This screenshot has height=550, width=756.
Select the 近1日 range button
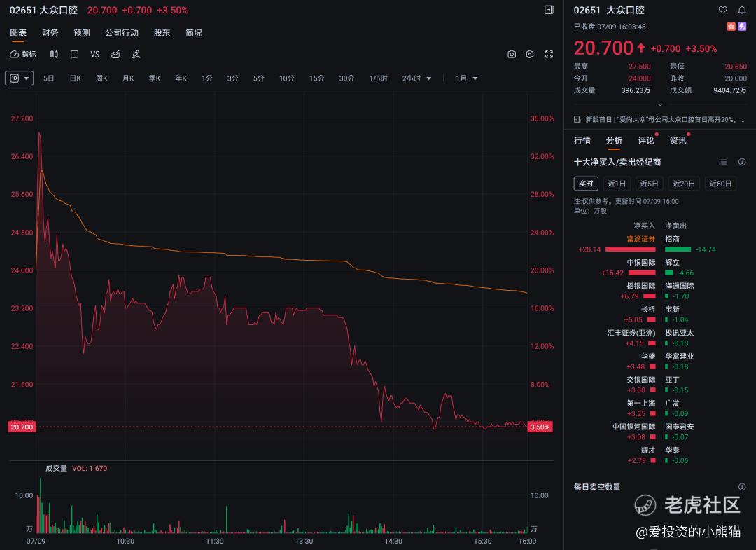[x=617, y=184]
